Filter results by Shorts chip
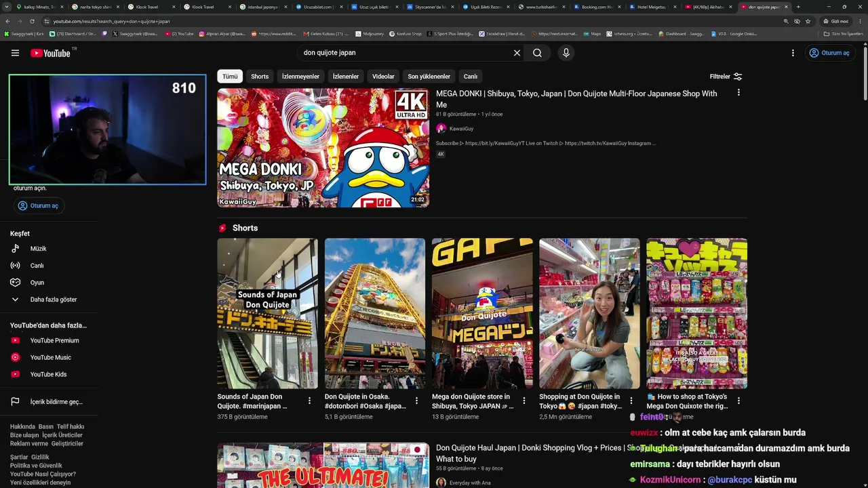868x488 pixels. tap(260, 77)
